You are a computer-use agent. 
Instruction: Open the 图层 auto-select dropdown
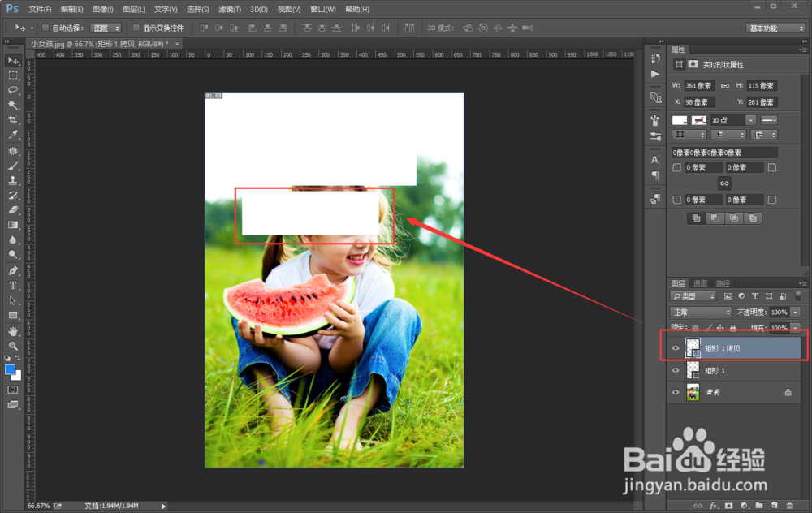[x=105, y=28]
